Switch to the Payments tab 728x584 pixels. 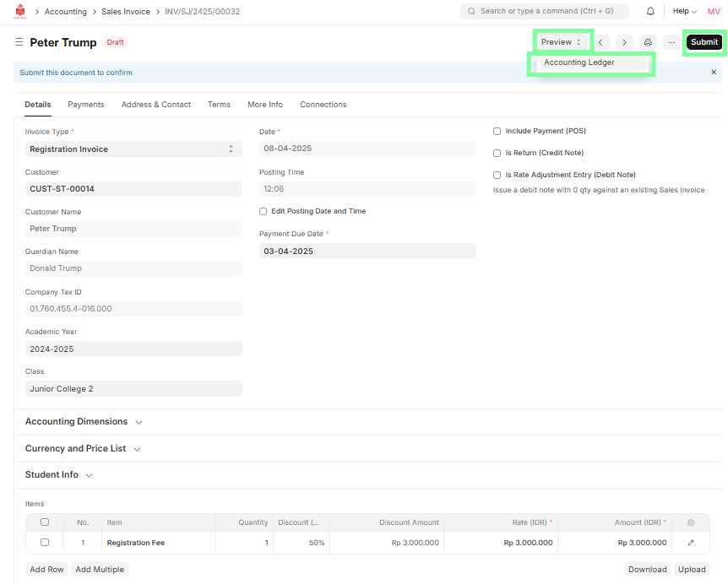pos(86,105)
